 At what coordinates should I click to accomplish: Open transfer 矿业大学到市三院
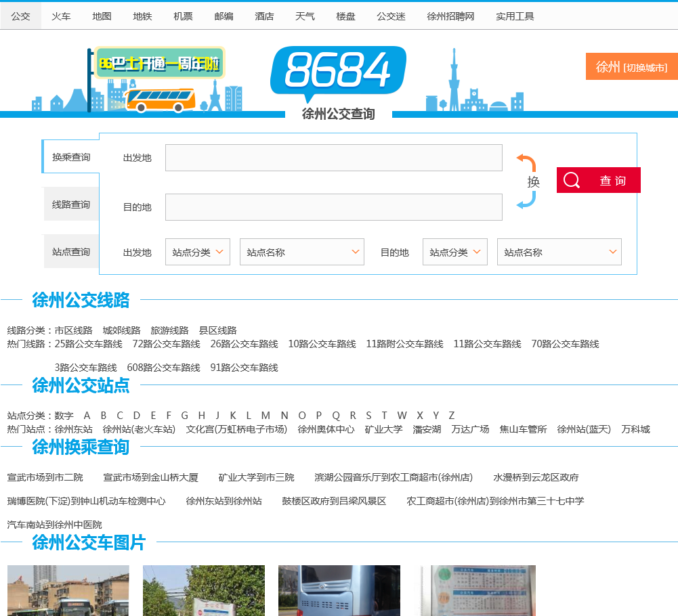[256, 478]
